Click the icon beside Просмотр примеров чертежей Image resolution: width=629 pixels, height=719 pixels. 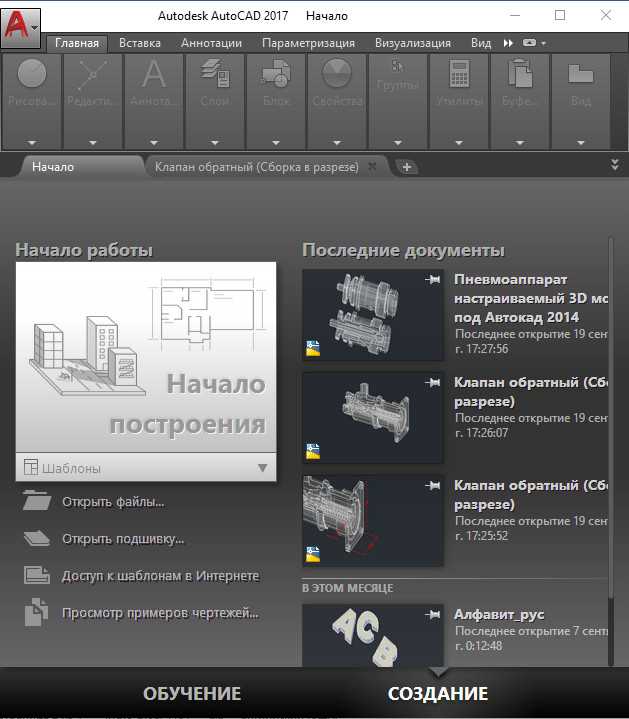pyautogui.click(x=37, y=613)
